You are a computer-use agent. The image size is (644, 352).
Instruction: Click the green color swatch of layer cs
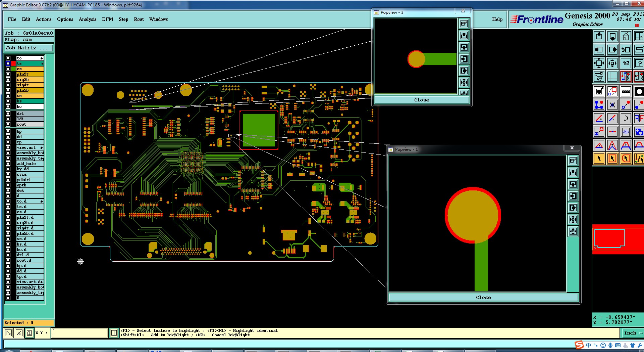13,69
